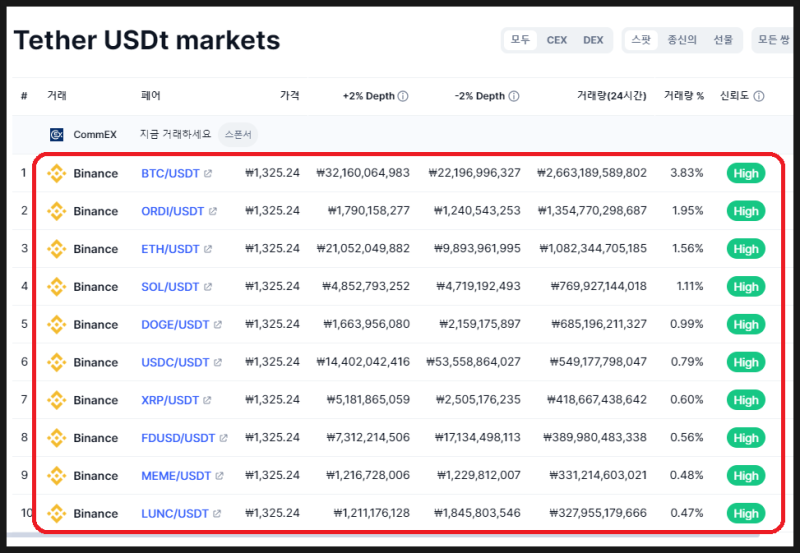The height and width of the screenshot is (553, 800).
Task: Click the Binance logo in ETH/USDT row
Action: [x=57, y=249]
